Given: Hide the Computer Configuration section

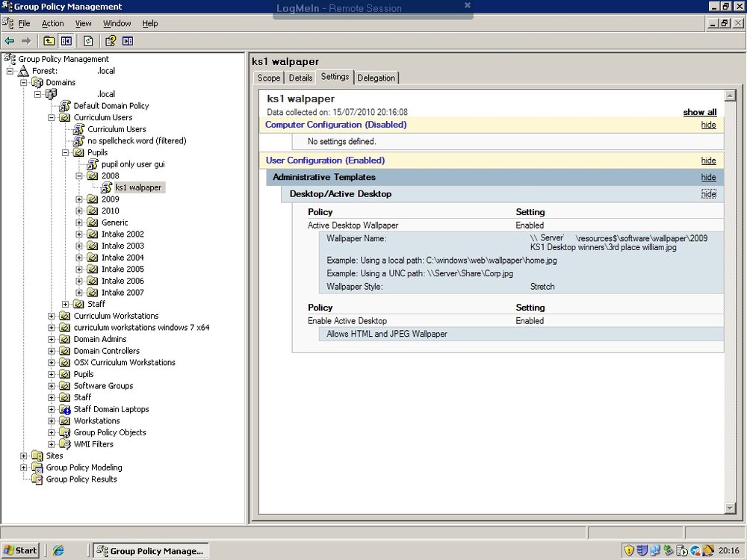Looking at the screenshot, I should tap(708, 125).
